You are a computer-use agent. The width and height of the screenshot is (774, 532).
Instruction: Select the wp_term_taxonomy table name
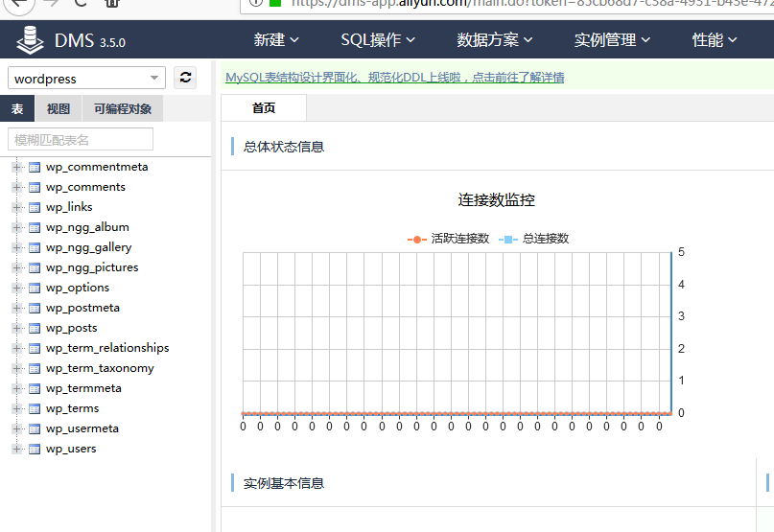pyautogui.click(x=100, y=368)
